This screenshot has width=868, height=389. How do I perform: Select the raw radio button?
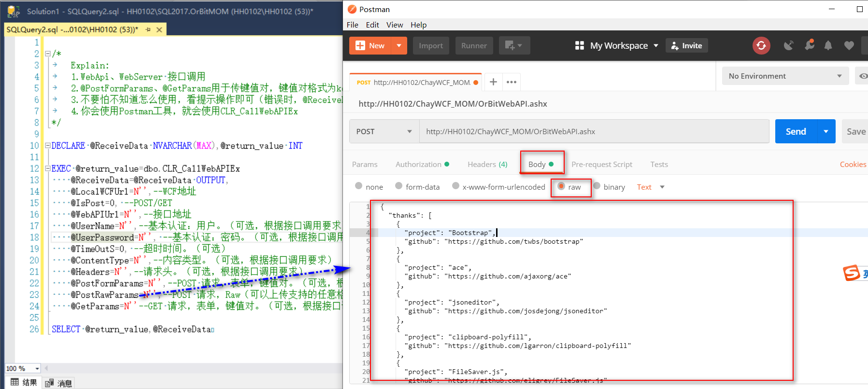click(561, 186)
